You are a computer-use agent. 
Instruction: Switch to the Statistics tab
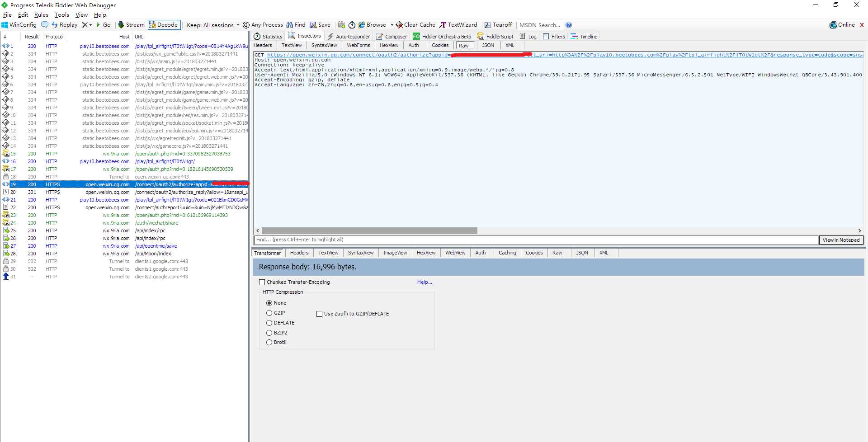coord(268,37)
